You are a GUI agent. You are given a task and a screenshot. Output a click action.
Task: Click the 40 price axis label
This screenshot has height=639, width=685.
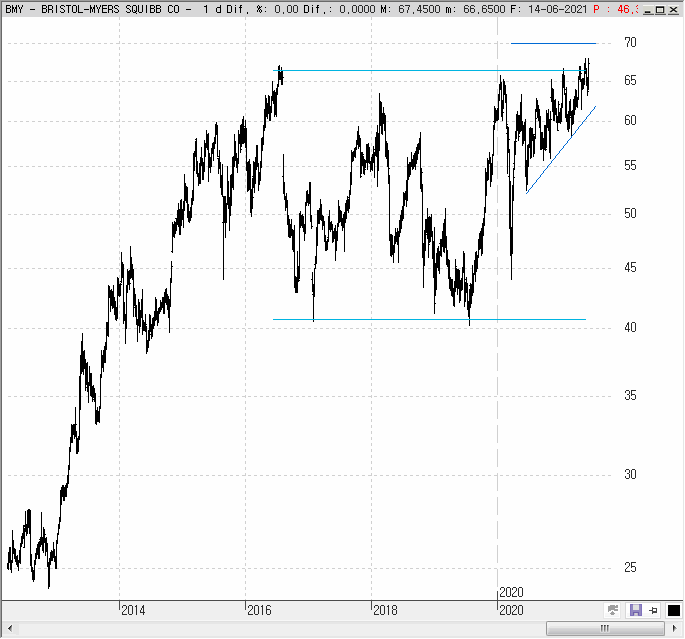[630, 328]
